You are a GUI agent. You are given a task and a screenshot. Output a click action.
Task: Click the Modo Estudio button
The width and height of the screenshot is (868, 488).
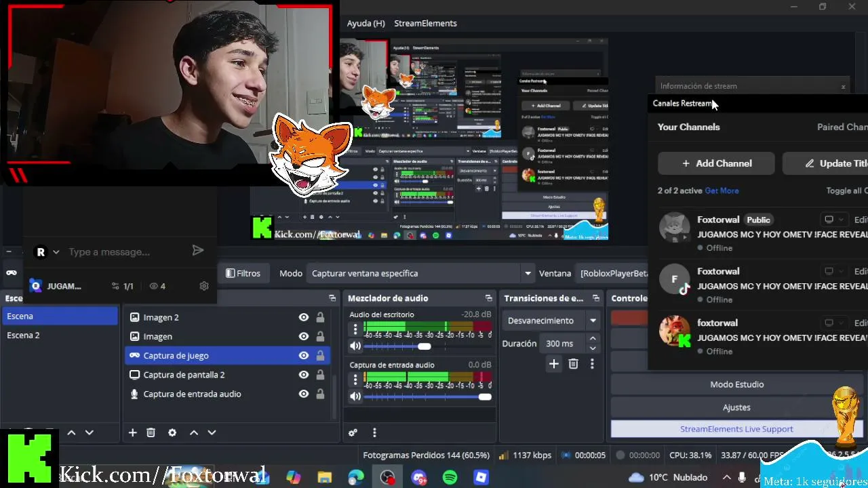736,384
